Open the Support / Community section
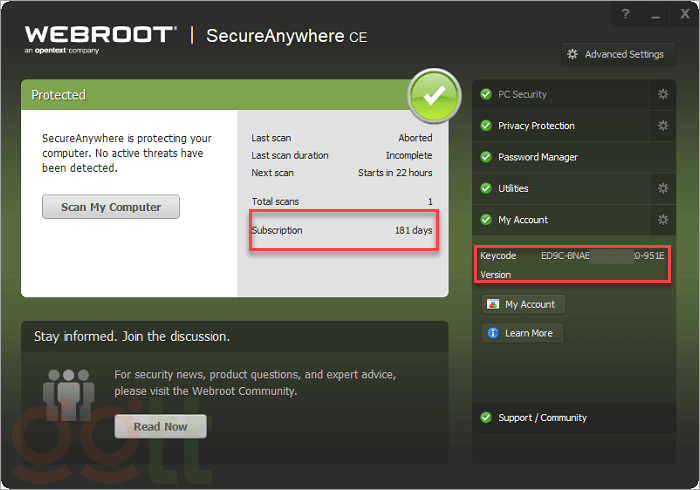This screenshot has height=490, width=700. coord(542,418)
